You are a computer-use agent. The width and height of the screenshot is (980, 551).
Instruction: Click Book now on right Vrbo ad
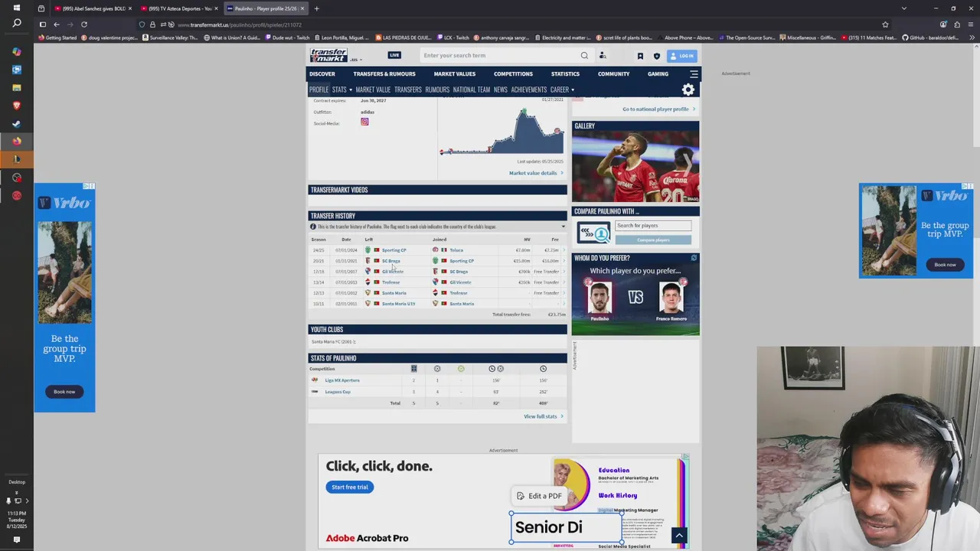(945, 265)
